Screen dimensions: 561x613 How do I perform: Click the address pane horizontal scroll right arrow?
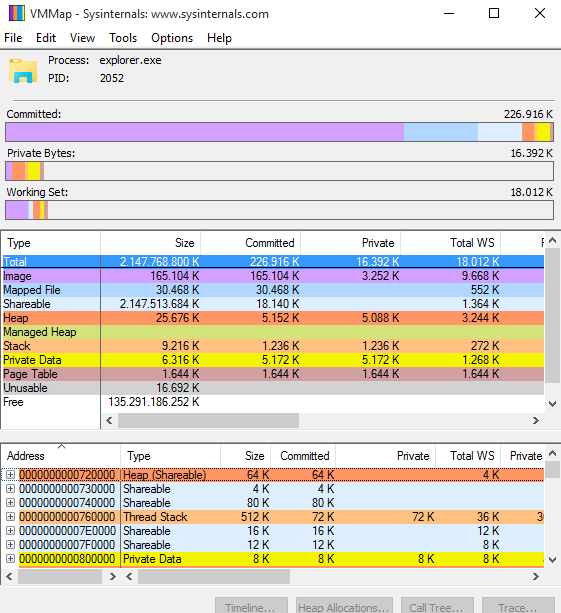(113, 577)
